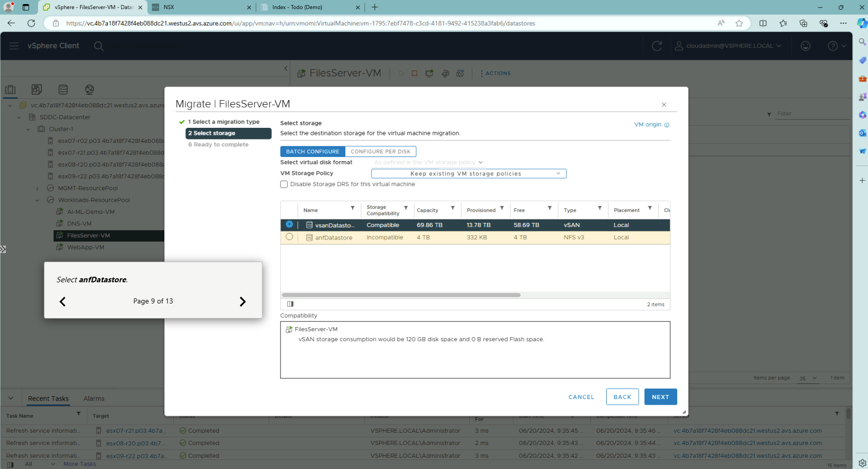This screenshot has height=469, width=868.
Task: Open the VM Storage Policy dropdown
Action: pos(469,174)
